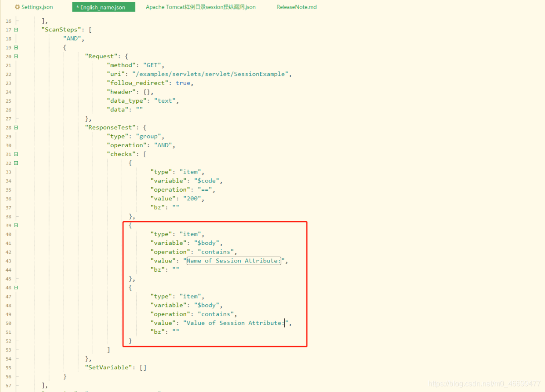Open the ReleaseNote.md tab
The width and height of the screenshot is (545, 392).
point(297,7)
